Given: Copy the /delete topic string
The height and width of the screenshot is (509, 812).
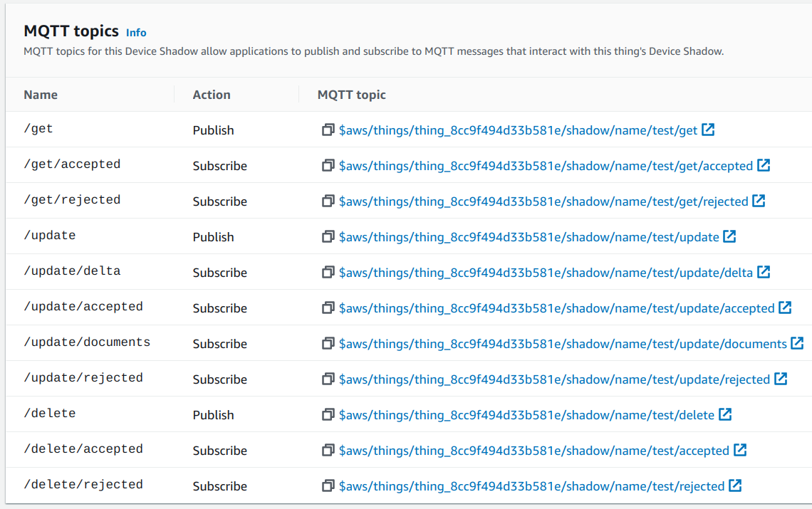Looking at the screenshot, I should [x=328, y=415].
